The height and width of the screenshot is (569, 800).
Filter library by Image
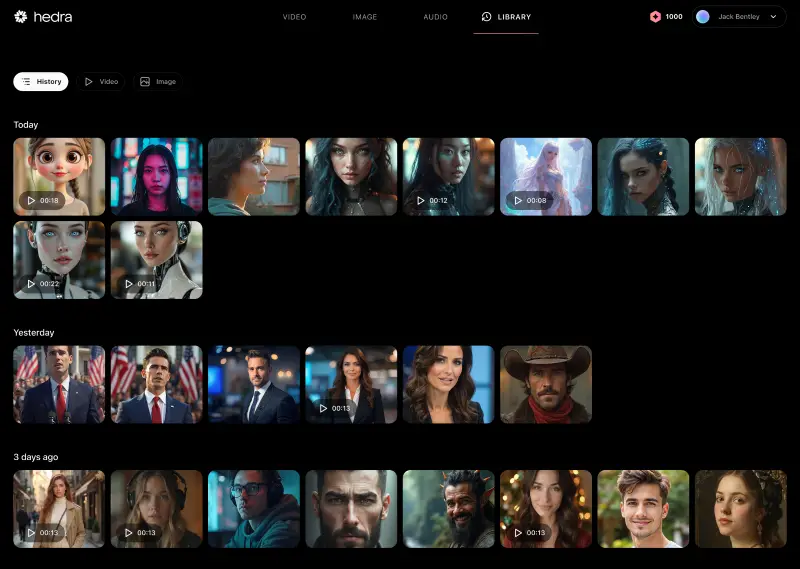(158, 81)
